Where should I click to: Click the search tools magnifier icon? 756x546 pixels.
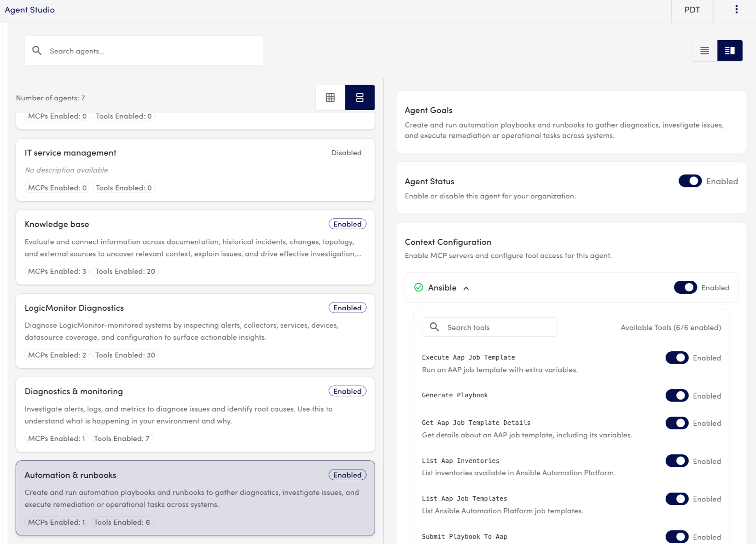[434, 327]
